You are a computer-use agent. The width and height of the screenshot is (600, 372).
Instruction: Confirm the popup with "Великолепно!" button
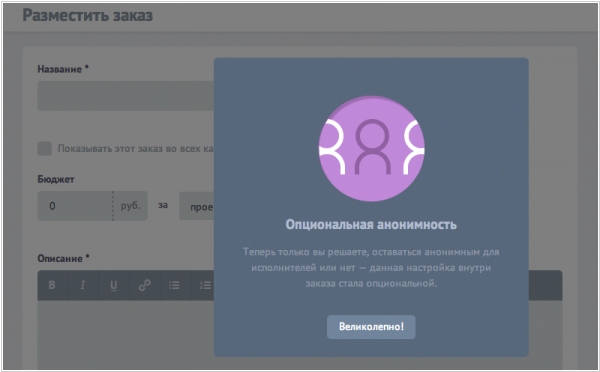[371, 327]
